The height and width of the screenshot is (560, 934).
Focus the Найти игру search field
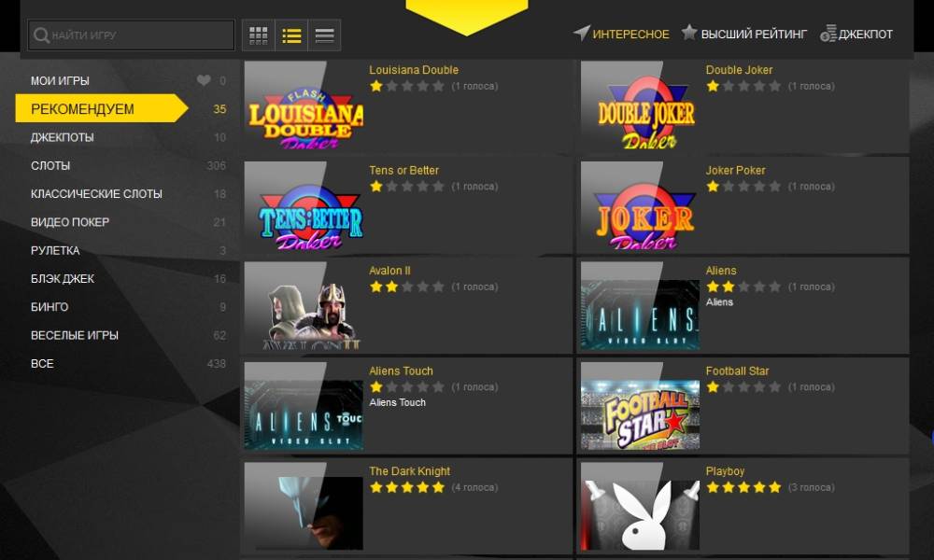[131, 35]
